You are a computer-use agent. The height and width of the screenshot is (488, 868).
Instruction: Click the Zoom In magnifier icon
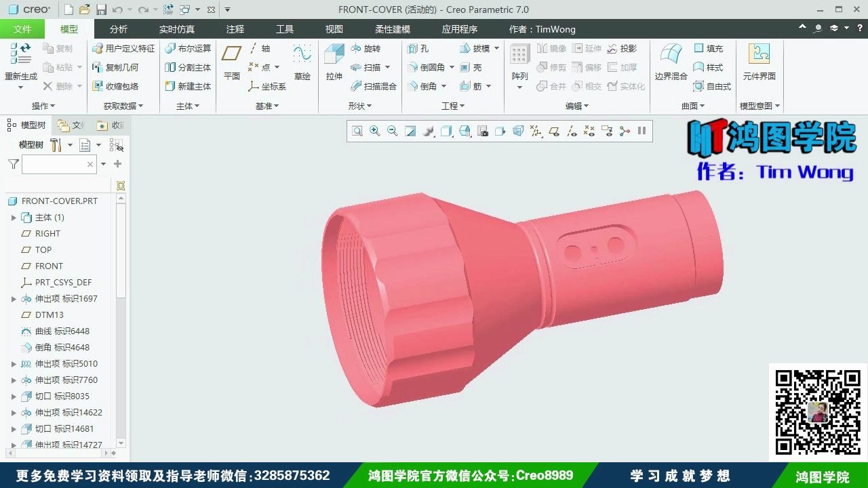[x=374, y=131]
